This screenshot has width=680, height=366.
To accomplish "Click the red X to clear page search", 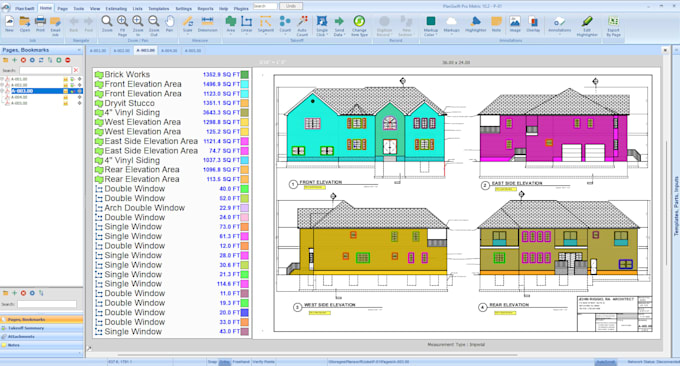I will tap(76, 70).
